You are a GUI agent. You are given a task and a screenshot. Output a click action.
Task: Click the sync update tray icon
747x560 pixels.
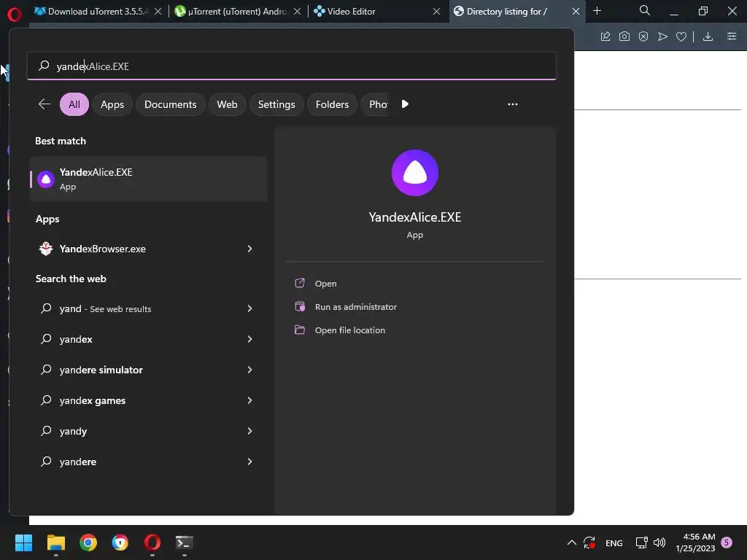tap(589, 542)
